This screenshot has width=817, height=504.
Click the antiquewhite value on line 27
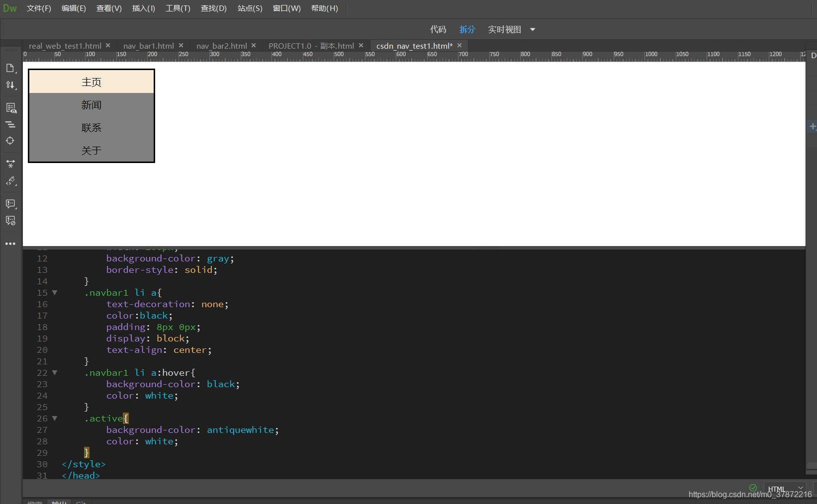tap(240, 430)
